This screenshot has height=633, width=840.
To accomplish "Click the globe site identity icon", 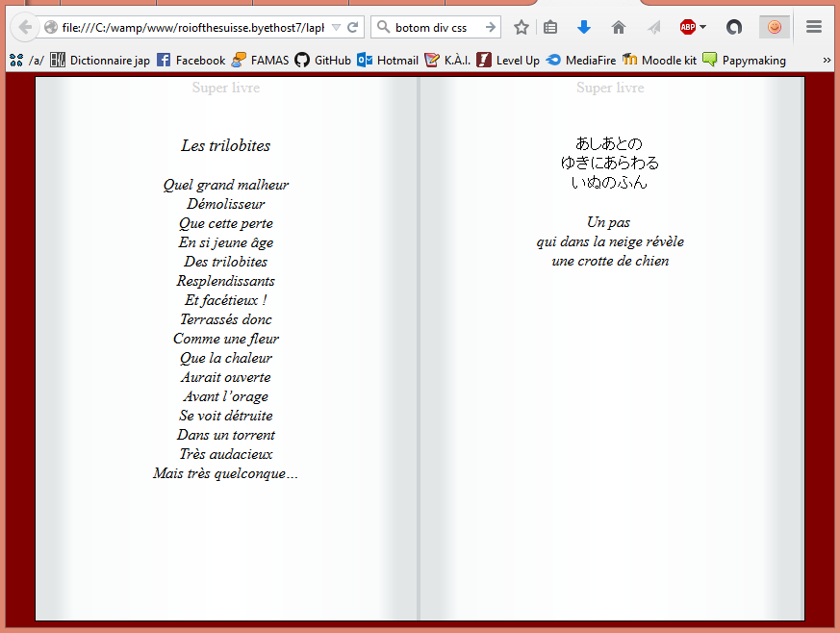I will click(51, 27).
